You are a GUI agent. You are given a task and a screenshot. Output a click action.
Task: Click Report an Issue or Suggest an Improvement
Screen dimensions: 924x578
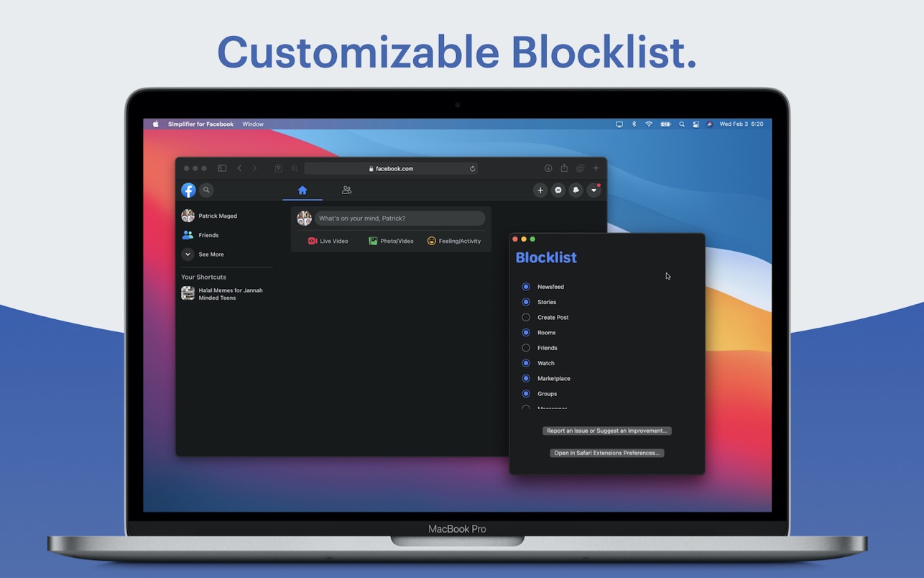click(607, 431)
